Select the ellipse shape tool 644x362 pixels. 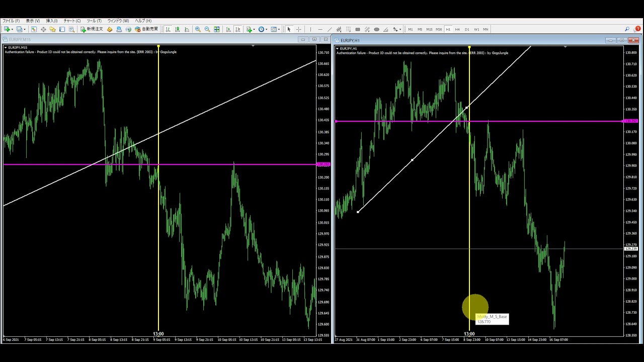coord(376,29)
